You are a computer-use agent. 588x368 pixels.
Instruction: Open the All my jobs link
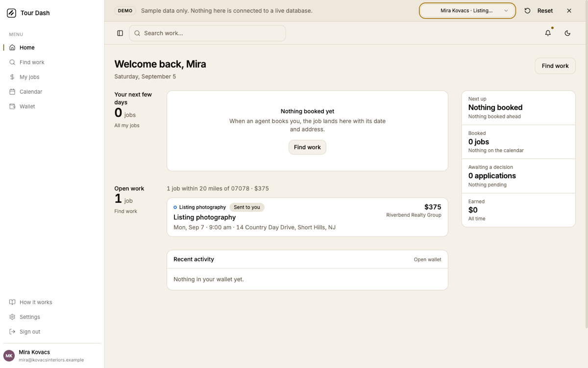click(127, 126)
